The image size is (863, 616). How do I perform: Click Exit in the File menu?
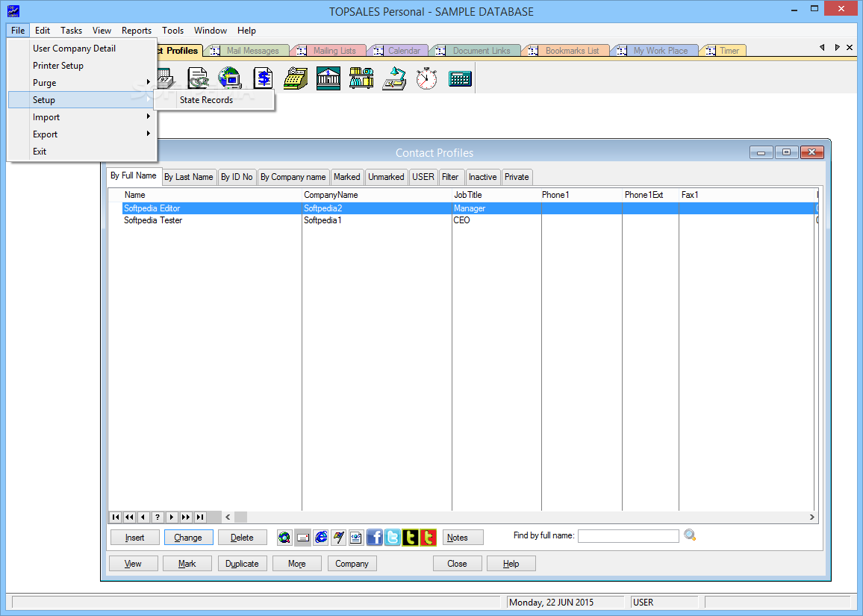click(x=83, y=151)
